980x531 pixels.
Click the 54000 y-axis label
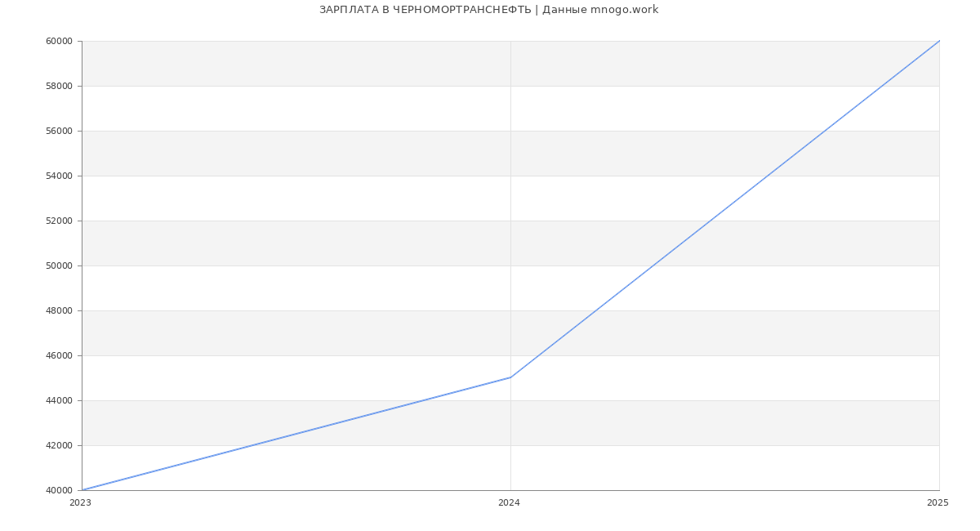(x=60, y=176)
